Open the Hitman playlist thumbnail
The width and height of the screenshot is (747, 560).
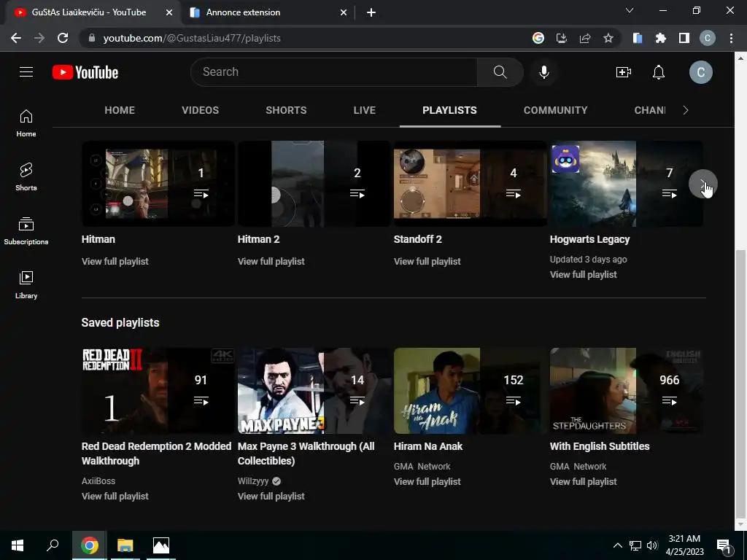(x=158, y=183)
